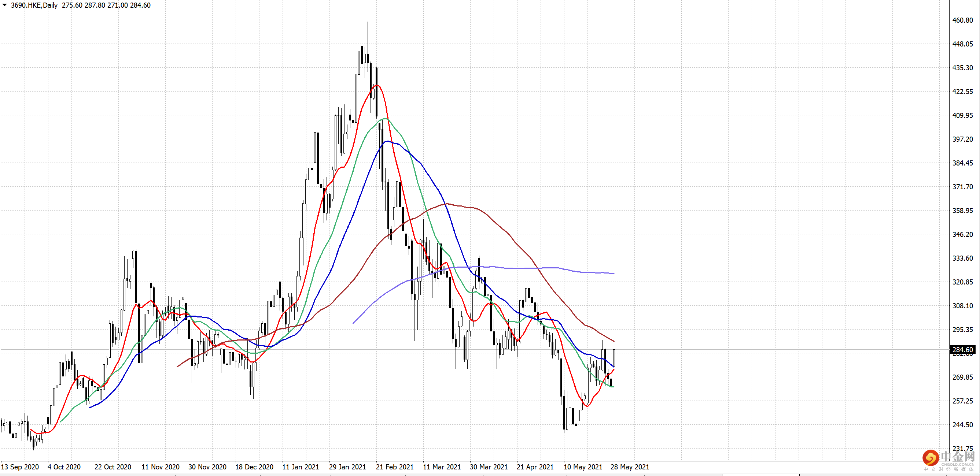Click the 231.75 price scale label
Viewport: 980px width, 476px height.
tap(962, 448)
